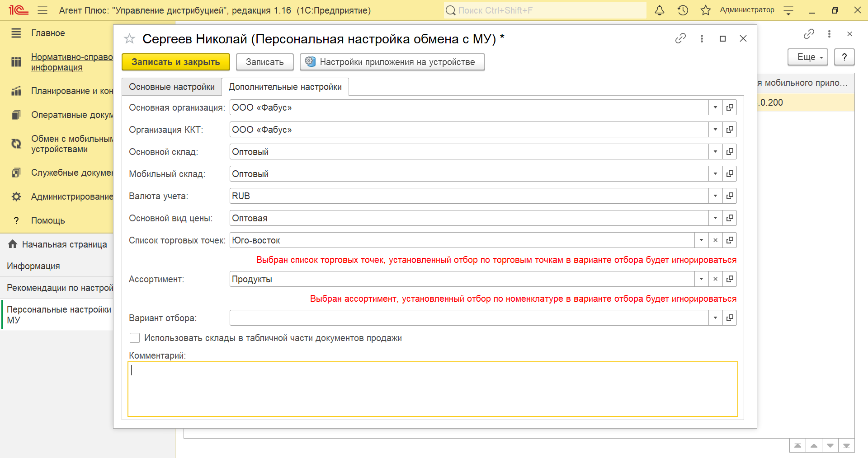Expand Основной вид цены dropdown
The height and width of the screenshot is (458, 868).
coord(715,218)
